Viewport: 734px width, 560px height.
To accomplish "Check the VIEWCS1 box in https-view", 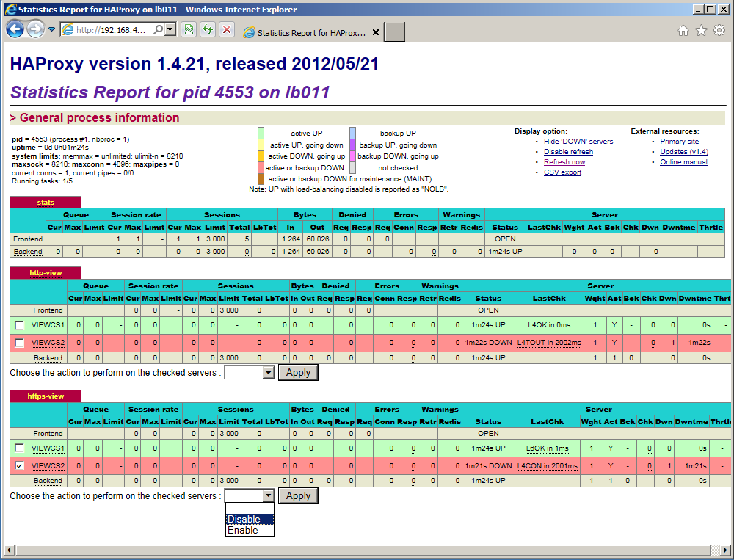I will pyautogui.click(x=19, y=448).
